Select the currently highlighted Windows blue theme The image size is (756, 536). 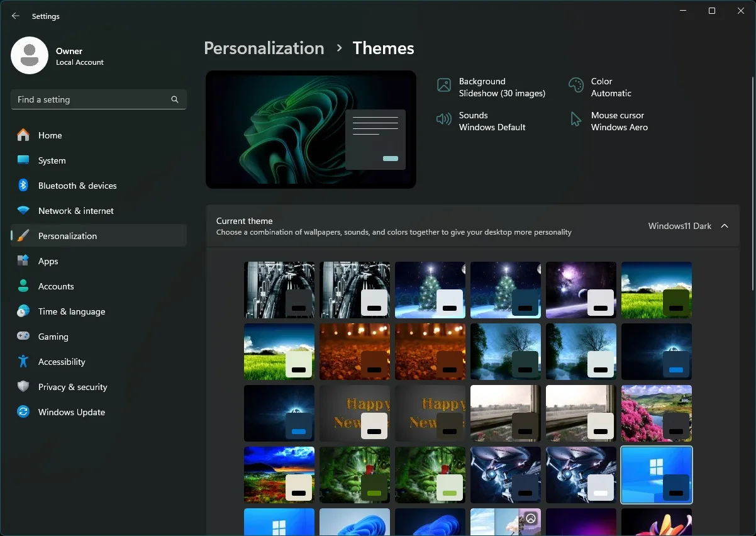[x=656, y=475]
